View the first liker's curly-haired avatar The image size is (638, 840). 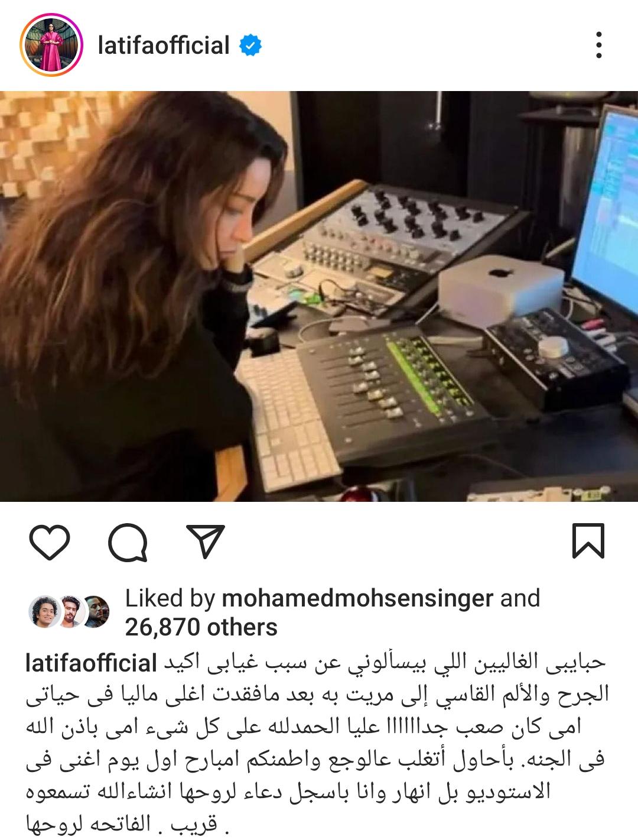pos(44,612)
